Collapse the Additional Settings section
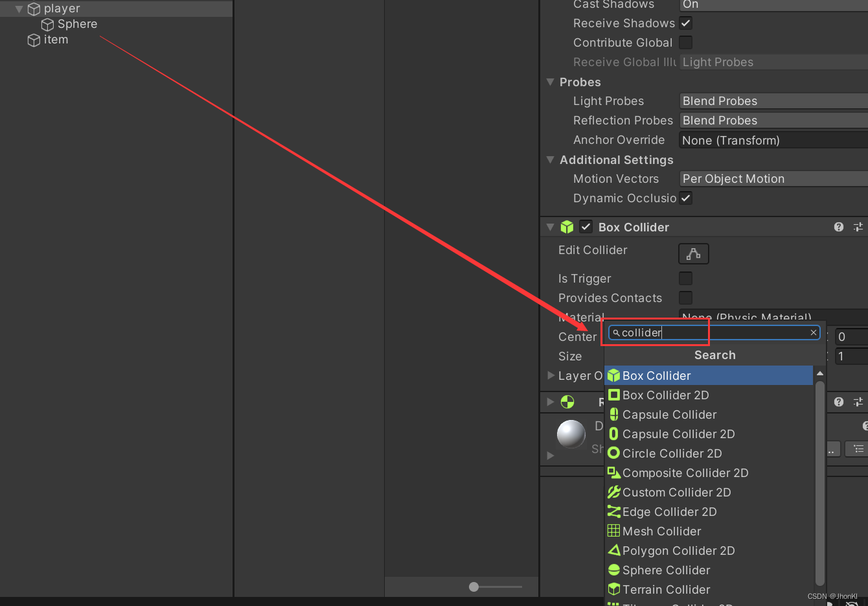The width and height of the screenshot is (868, 606). (550, 160)
